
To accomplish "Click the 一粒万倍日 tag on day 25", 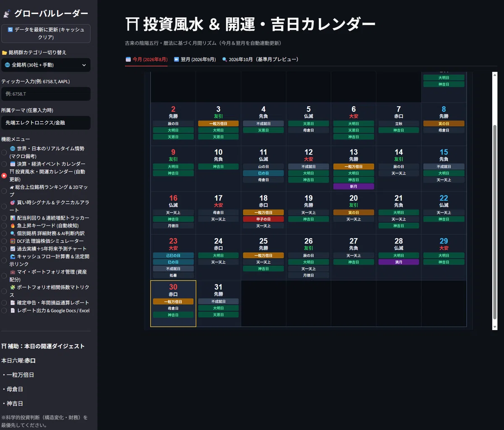I will click(x=263, y=255).
